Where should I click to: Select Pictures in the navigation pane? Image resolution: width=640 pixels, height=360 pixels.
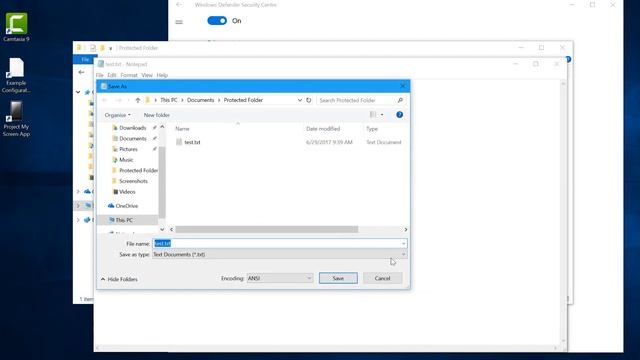pos(128,149)
